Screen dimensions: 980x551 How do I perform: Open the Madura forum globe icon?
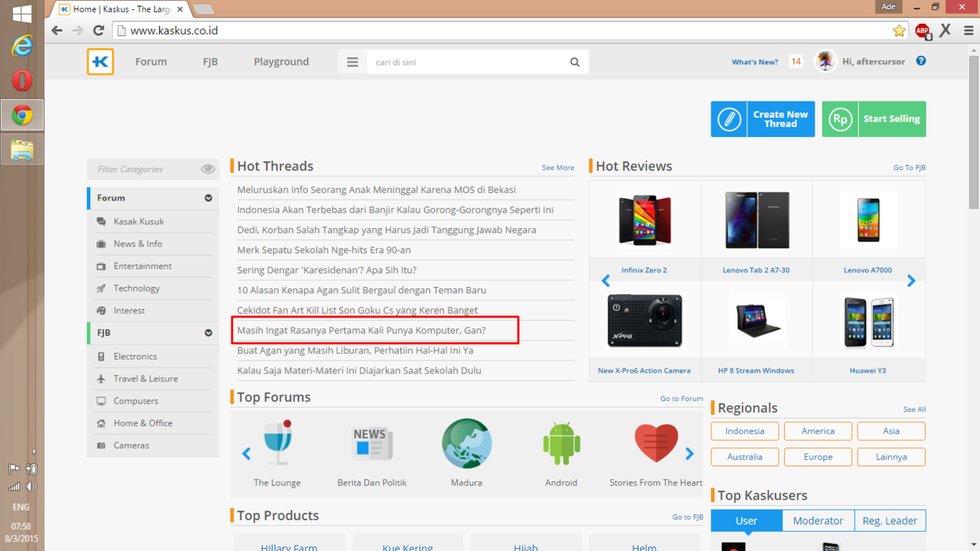pos(466,443)
